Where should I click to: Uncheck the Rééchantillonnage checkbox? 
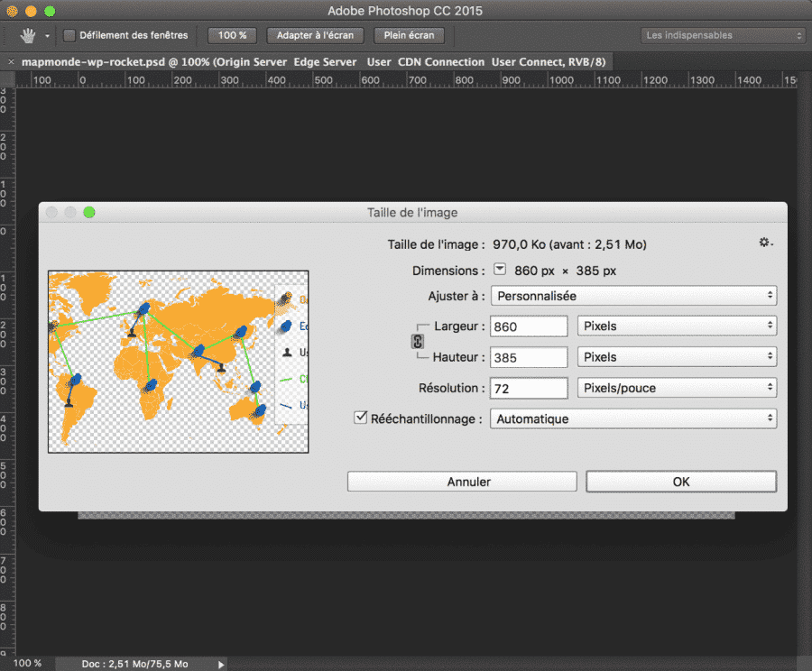pyautogui.click(x=361, y=418)
